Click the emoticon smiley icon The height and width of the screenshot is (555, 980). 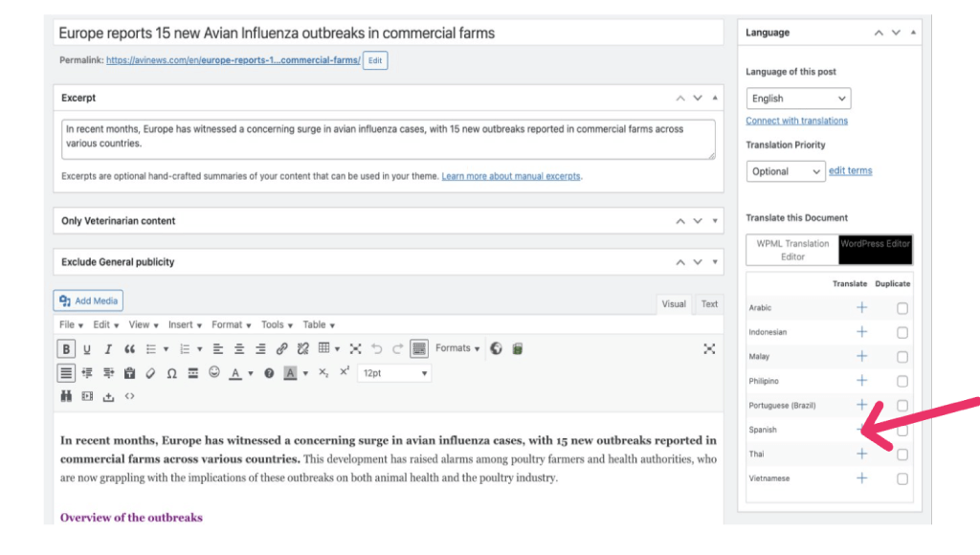click(214, 373)
